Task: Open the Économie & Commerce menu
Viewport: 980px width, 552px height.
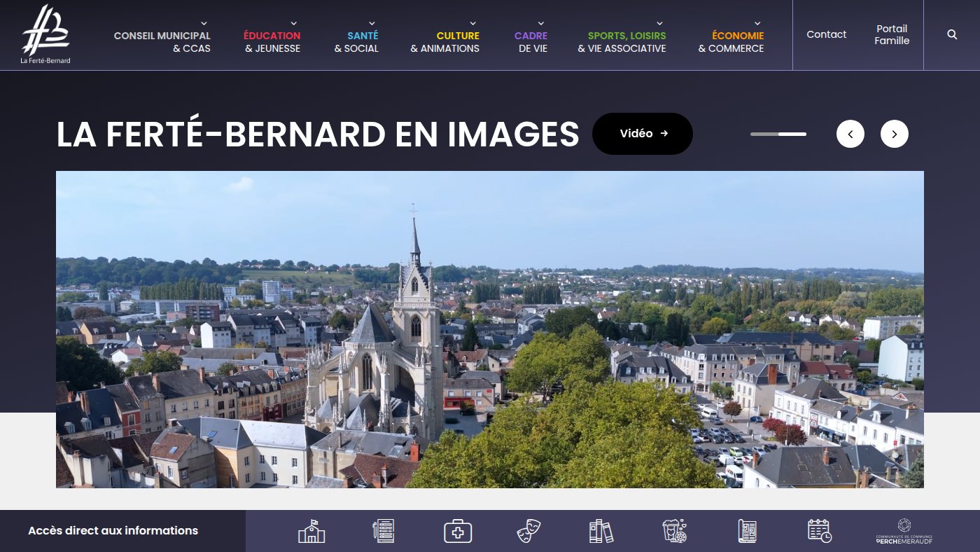Action: click(731, 42)
